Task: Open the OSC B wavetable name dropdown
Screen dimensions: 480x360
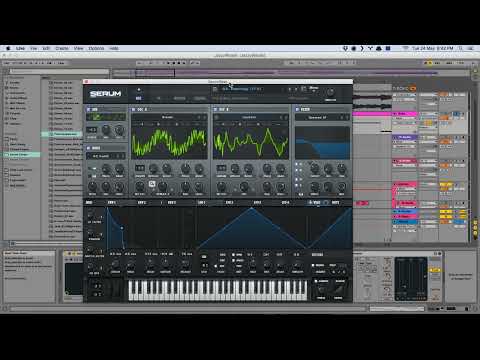Action: point(249,117)
